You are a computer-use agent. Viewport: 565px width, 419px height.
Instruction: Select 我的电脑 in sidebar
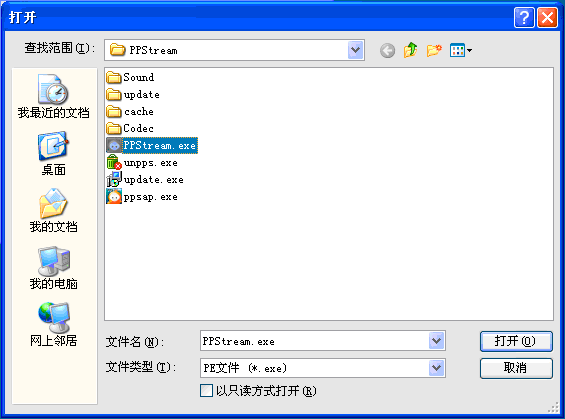click(53, 268)
